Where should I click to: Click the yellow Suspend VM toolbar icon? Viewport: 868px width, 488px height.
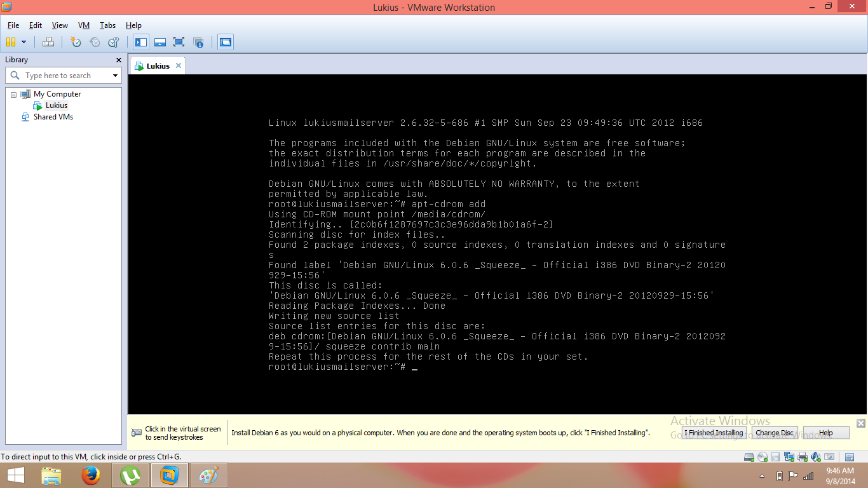(x=11, y=42)
